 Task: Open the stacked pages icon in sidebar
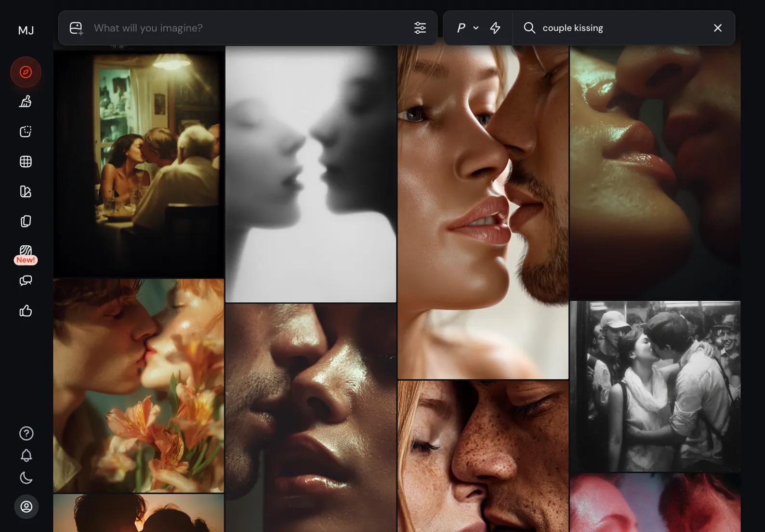[26, 221]
